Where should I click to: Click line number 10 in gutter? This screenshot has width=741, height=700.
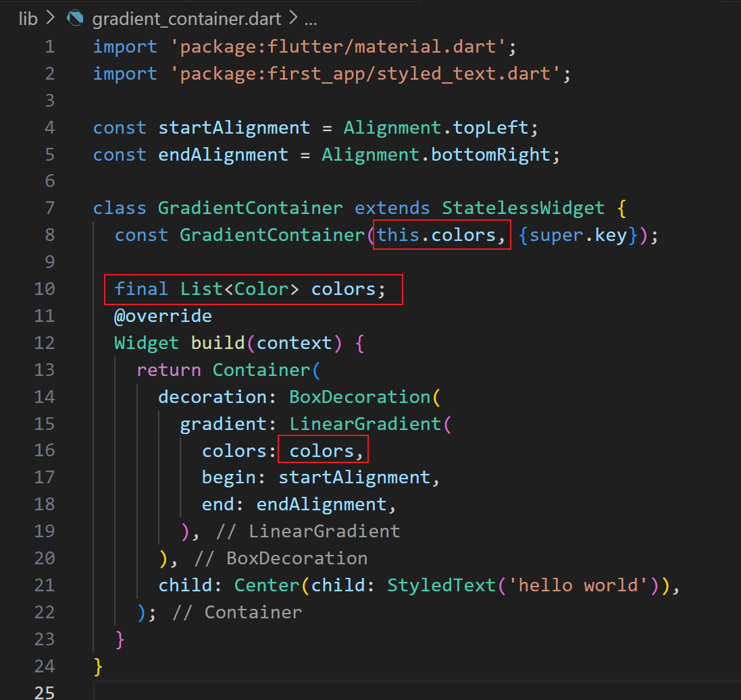coord(45,289)
